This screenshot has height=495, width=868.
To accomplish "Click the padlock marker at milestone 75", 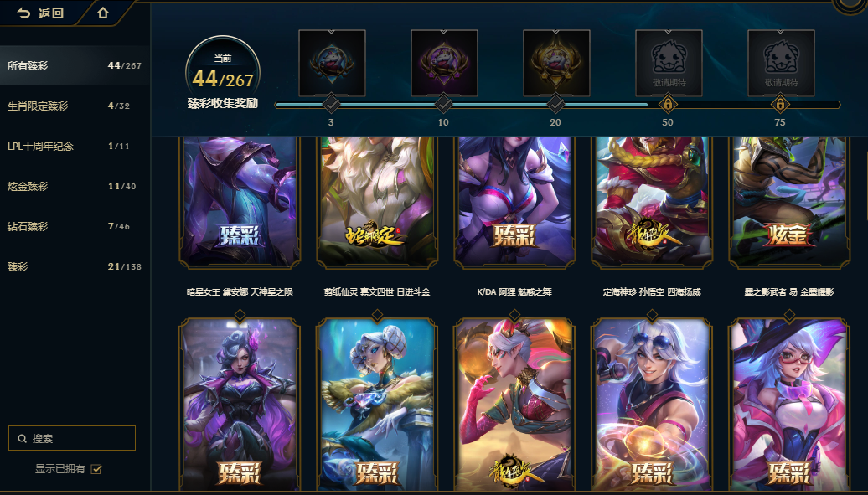I will [x=780, y=104].
